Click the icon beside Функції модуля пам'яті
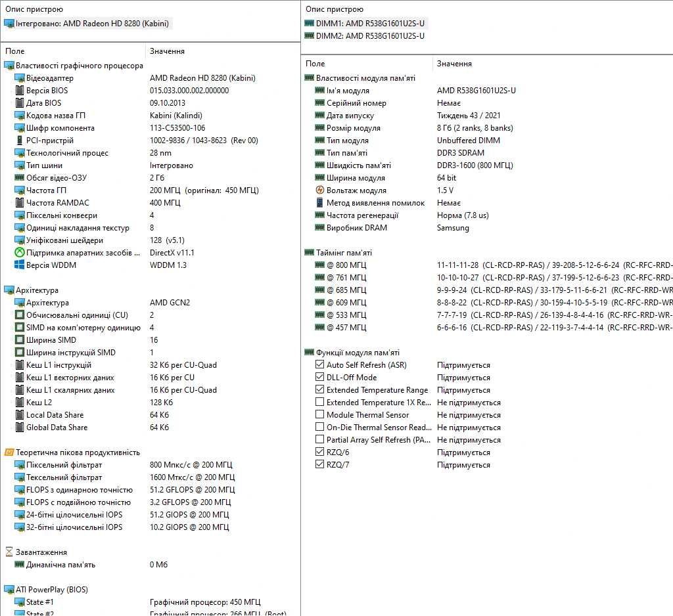The width and height of the screenshot is (673, 616). 310,352
